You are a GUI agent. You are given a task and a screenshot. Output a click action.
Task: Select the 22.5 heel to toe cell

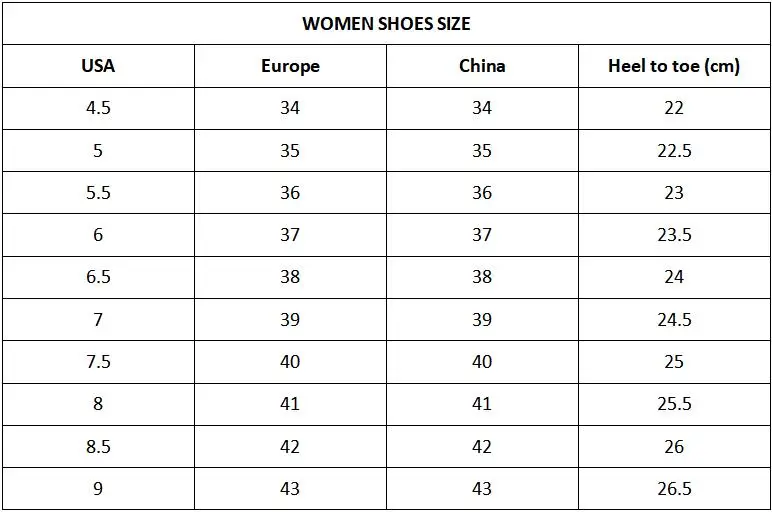(674, 151)
